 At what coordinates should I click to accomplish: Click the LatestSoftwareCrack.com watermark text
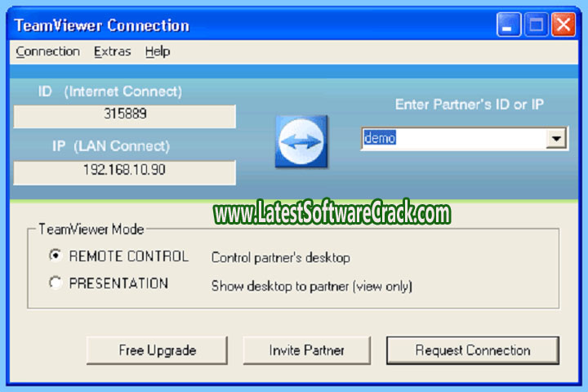332,214
